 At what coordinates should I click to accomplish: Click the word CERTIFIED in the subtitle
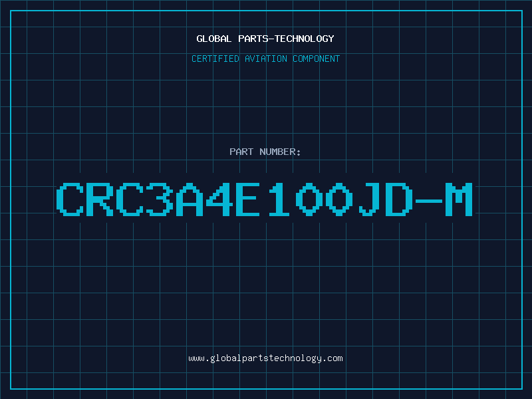[215, 59]
